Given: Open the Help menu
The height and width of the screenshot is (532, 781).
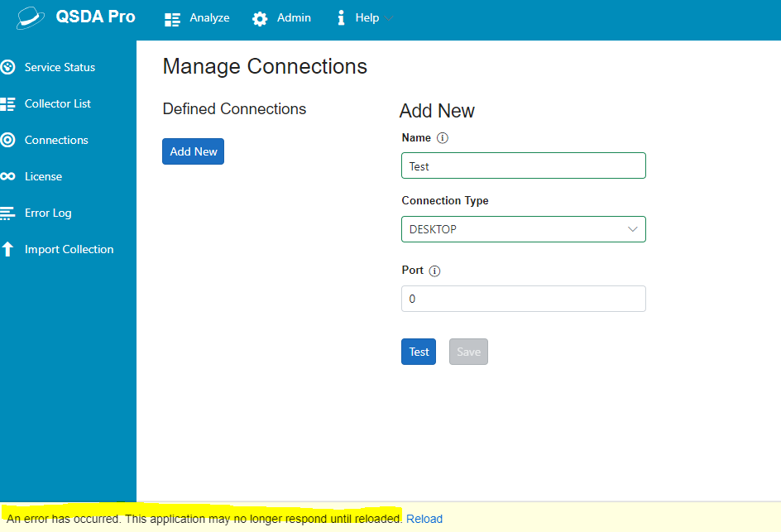Looking at the screenshot, I should tap(365, 18).
